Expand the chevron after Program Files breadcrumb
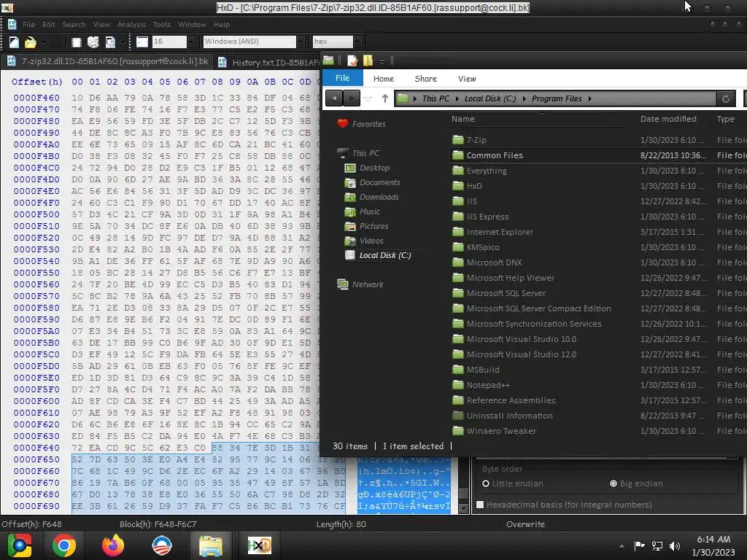 (x=589, y=98)
